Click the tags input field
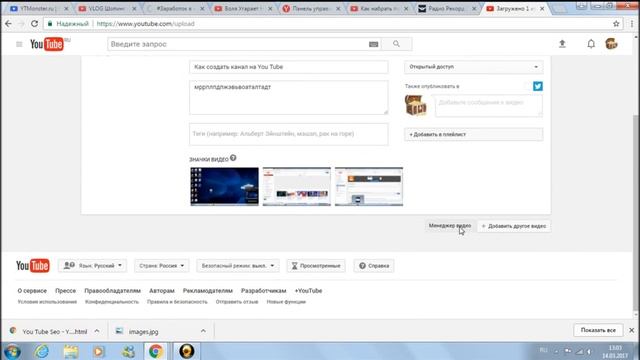 point(289,134)
